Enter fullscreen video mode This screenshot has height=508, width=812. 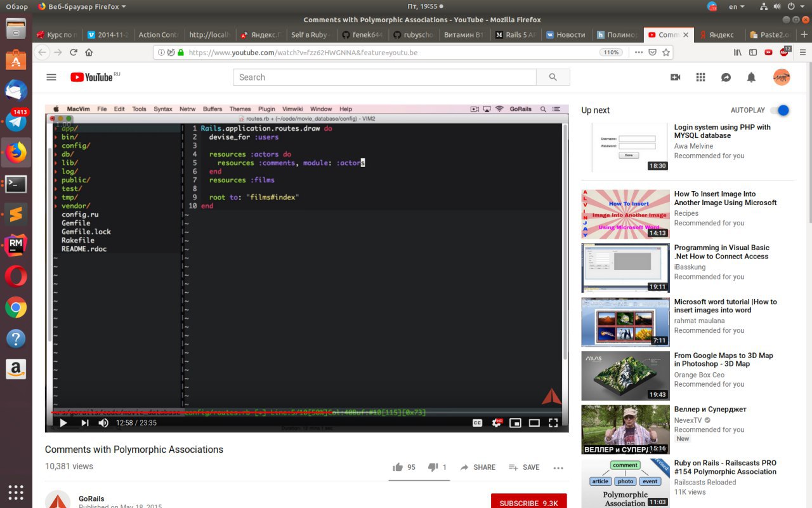553,423
